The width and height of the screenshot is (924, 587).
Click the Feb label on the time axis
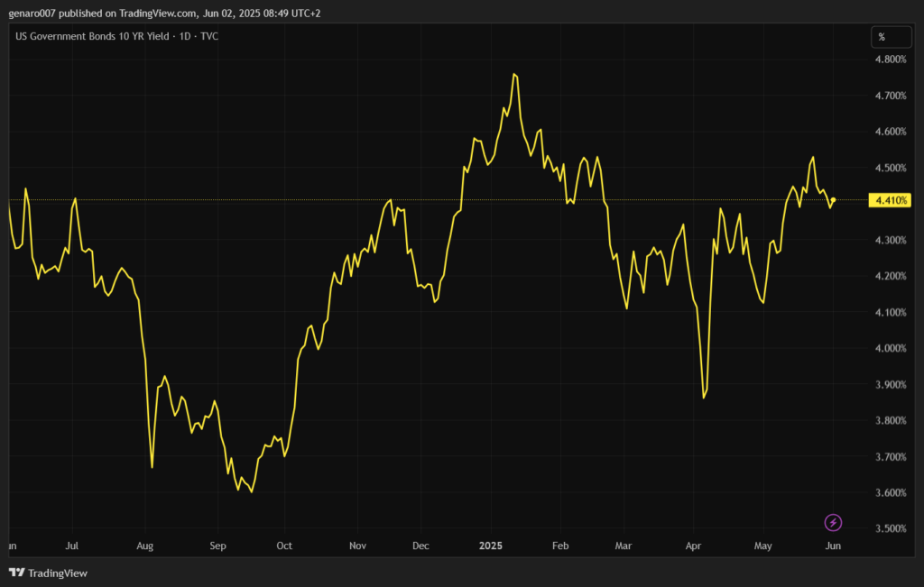[x=560, y=546]
